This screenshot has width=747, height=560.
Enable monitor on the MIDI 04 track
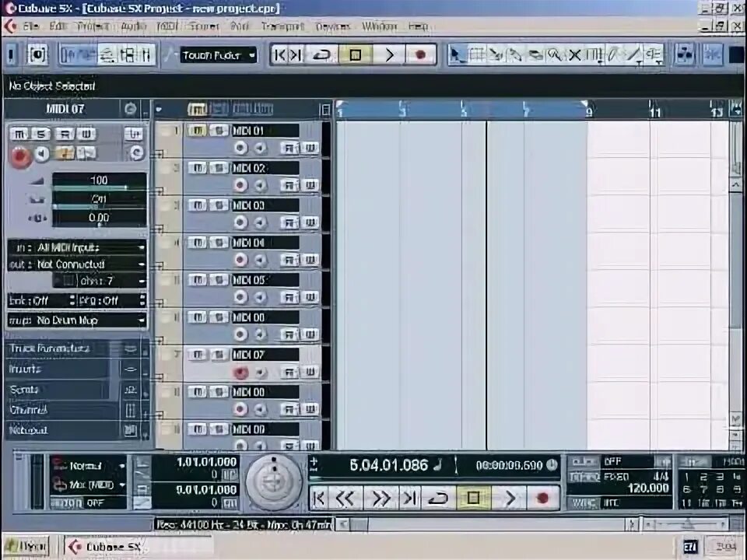pyautogui.click(x=260, y=260)
